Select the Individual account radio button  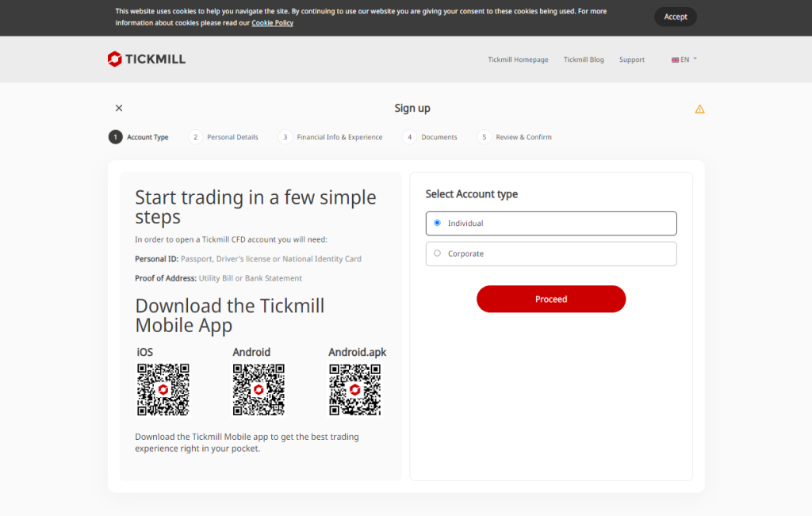(x=437, y=223)
